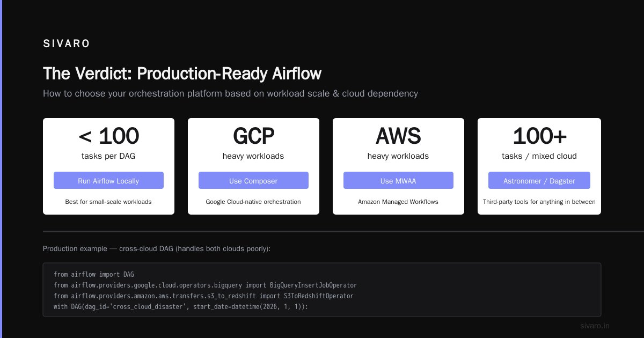Screen dimensions: 644x338
Task: Select the AWS card heading
Action: tap(398, 136)
